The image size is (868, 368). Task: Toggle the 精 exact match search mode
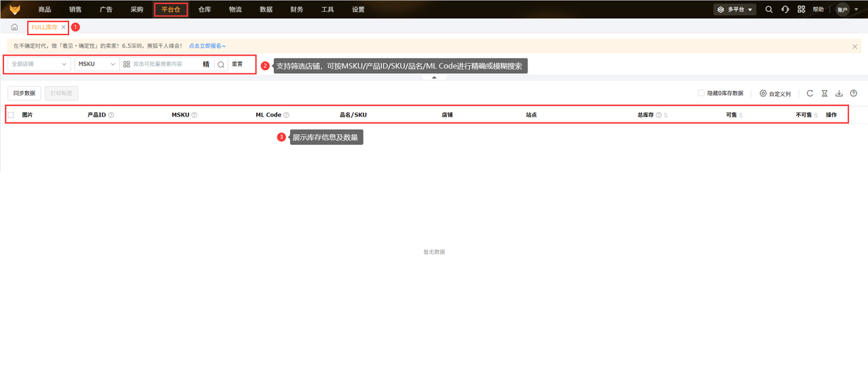[x=205, y=64]
